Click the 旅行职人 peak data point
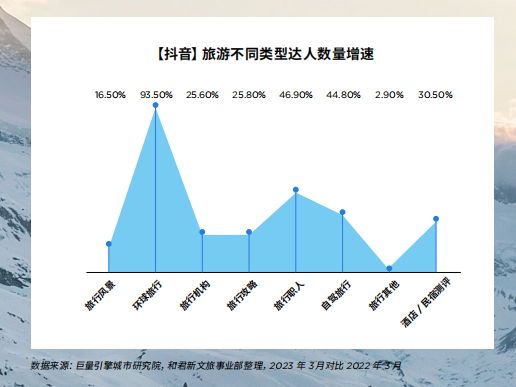Image resolution: width=516 pixels, height=387 pixels. coord(296,190)
